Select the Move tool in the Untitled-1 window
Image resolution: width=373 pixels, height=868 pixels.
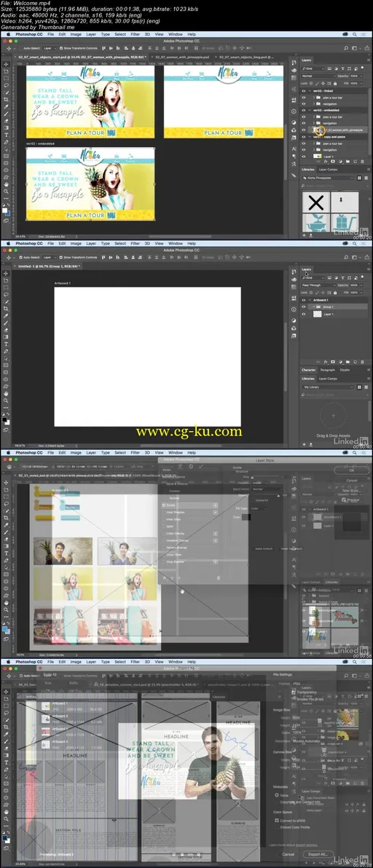(6, 273)
